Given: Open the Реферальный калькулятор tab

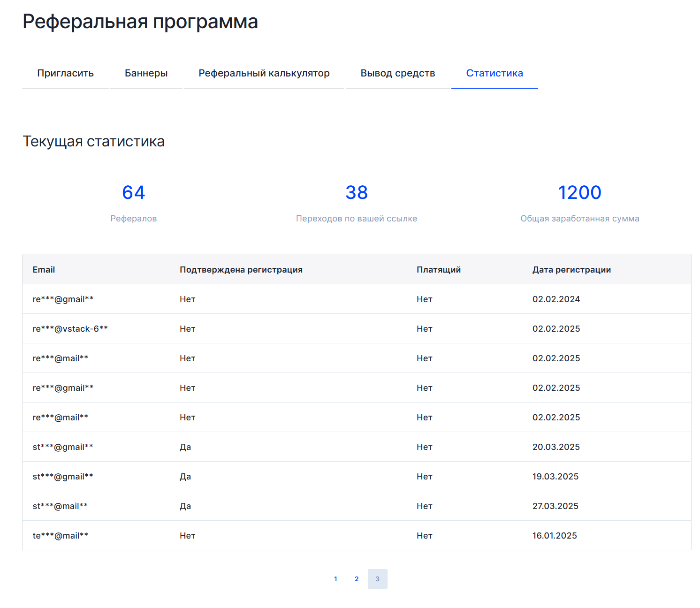Looking at the screenshot, I should pyautogui.click(x=264, y=73).
